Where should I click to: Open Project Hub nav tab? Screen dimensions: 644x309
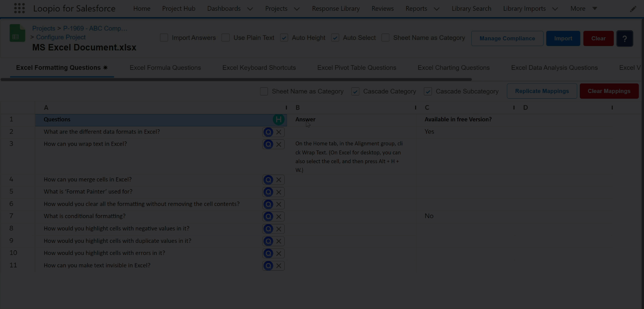pos(179,8)
